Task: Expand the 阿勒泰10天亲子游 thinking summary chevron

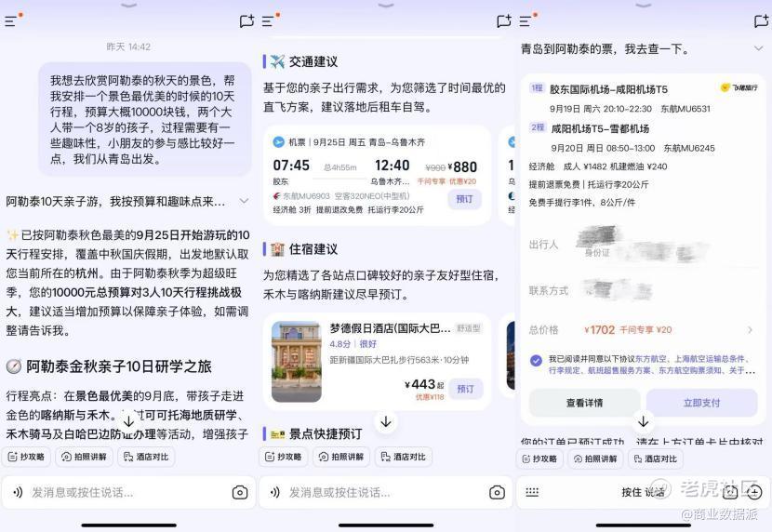Action: pyautogui.click(x=244, y=201)
